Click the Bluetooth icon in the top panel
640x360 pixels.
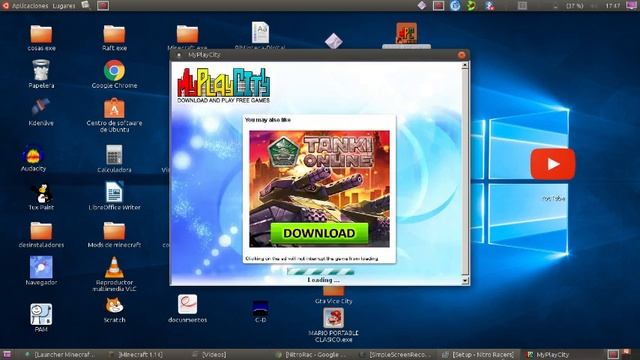point(489,6)
